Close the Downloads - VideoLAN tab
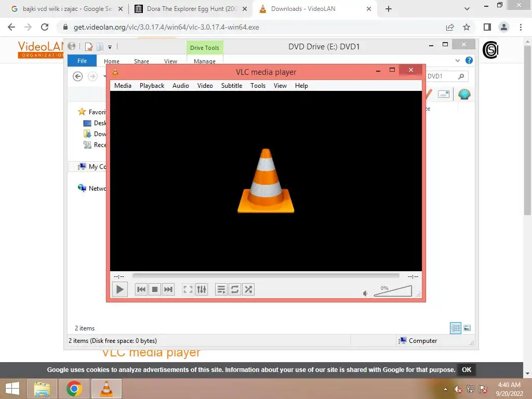Screen dimensions: 532x399 [369, 9]
